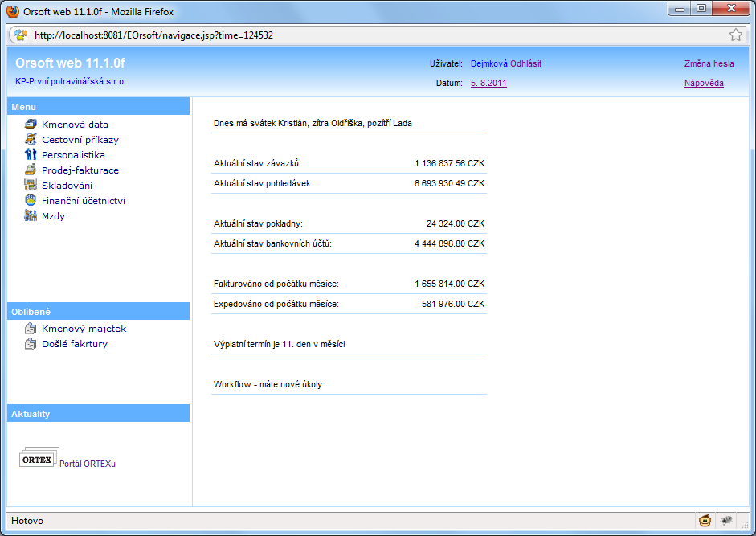Click the Došlé fakrtury favorite icon
The image size is (756, 536).
(x=31, y=344)
